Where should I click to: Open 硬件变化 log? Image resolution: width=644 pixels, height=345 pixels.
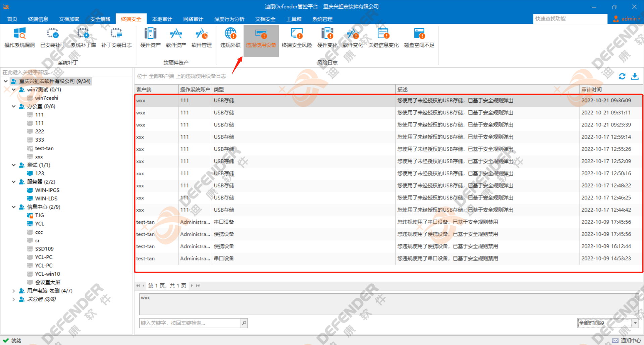327,38
